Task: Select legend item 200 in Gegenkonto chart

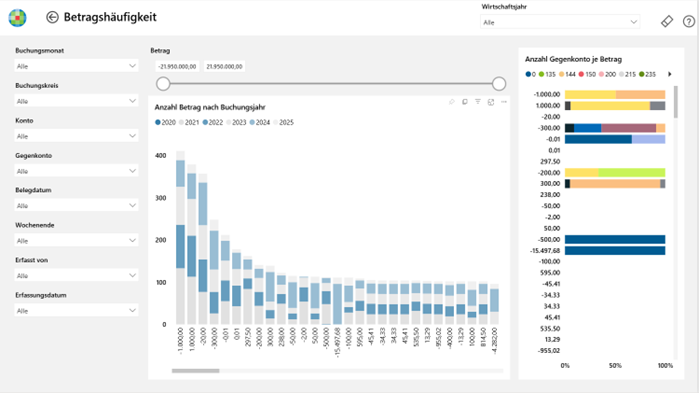Action: (x=607, y=74)
